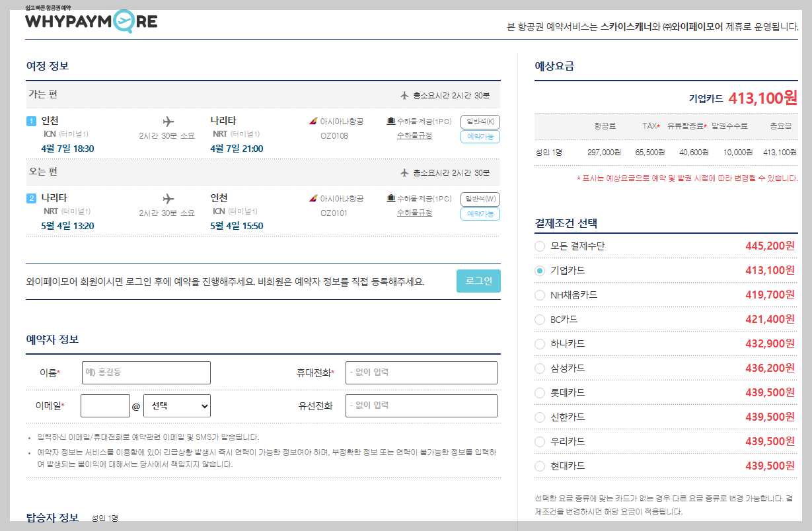
Task: Click the WHYPAYMORE logo
Action: tap(91, 21)
